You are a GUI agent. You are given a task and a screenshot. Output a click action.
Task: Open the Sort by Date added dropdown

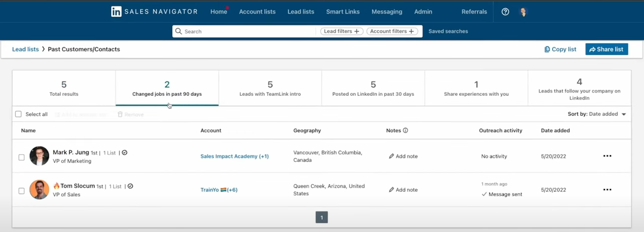point(597,114)
